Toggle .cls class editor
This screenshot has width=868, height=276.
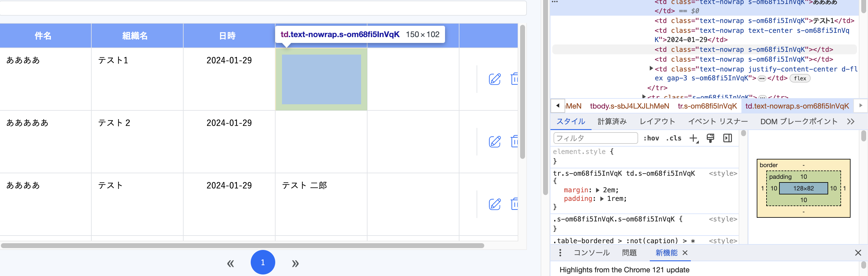[673, 138]
